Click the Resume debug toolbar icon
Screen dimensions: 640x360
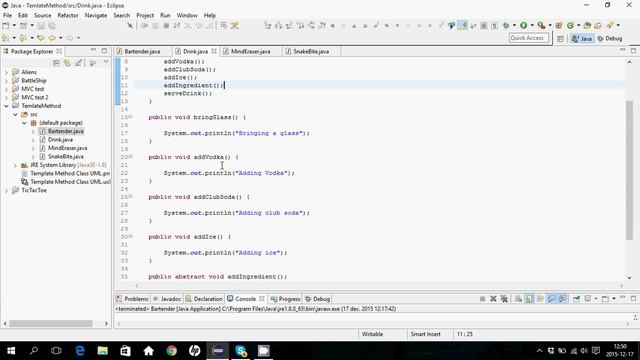pyautogui.click(x=144, y=25)
